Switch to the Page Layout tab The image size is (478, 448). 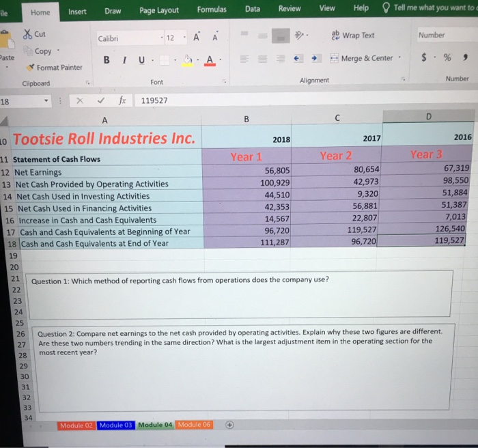(159, 10)
